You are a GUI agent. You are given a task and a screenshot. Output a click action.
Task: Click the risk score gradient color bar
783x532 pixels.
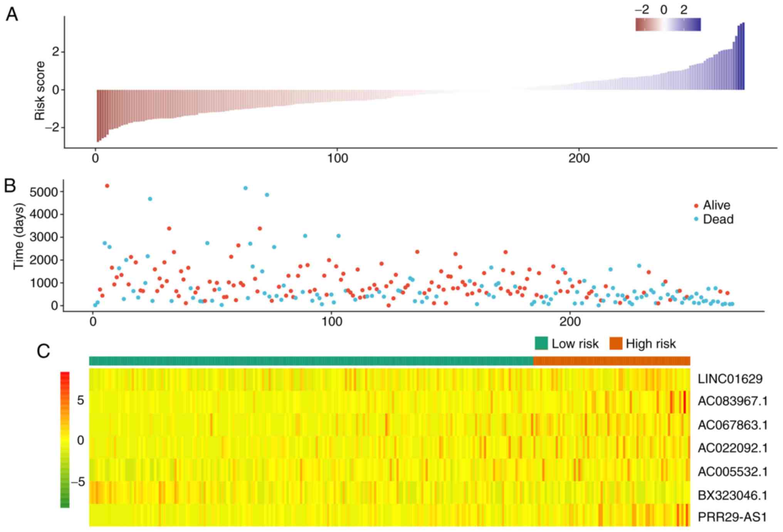click(668, 24)
